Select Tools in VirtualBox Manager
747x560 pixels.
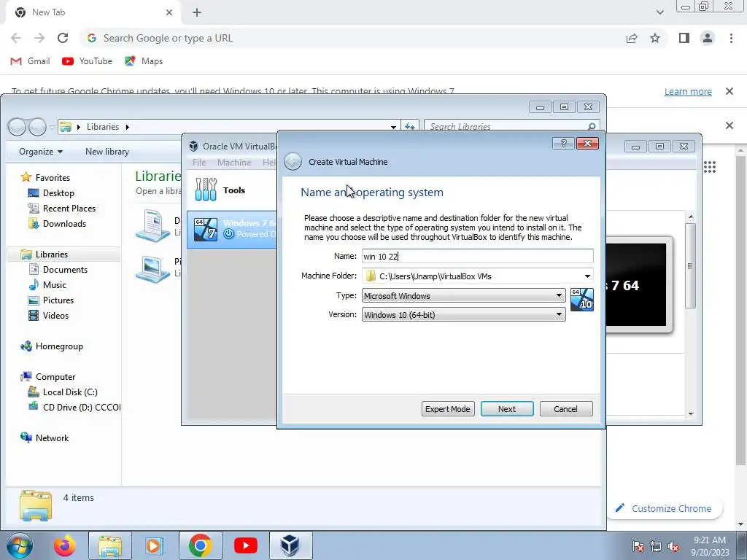click(x=231, y=190)
